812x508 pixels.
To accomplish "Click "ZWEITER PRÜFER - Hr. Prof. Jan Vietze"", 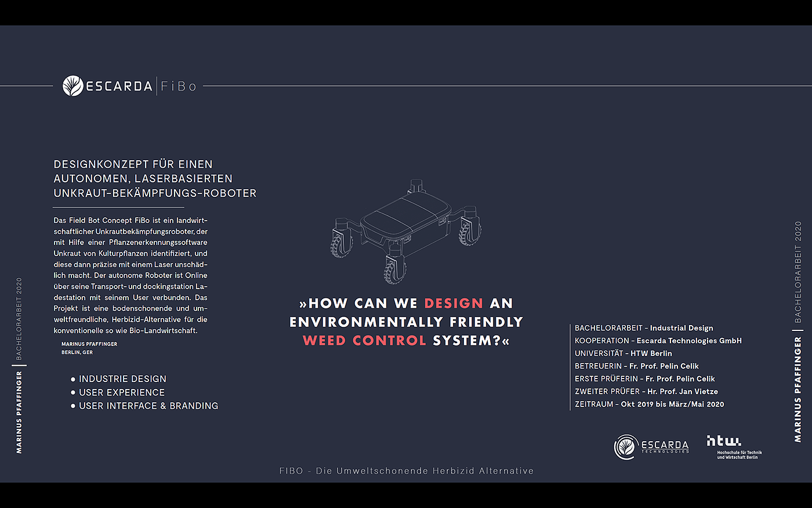I will pyautogui.click(x=647, y=392).
